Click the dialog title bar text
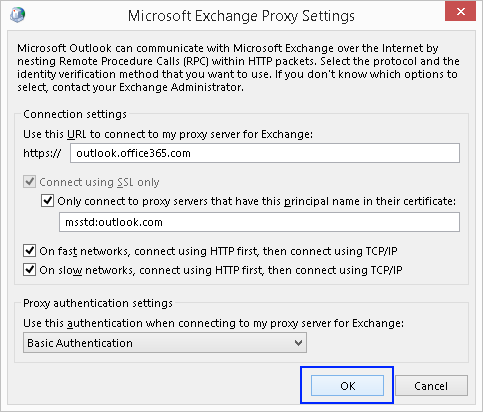483x412 pixels. [x=241, y=16]
